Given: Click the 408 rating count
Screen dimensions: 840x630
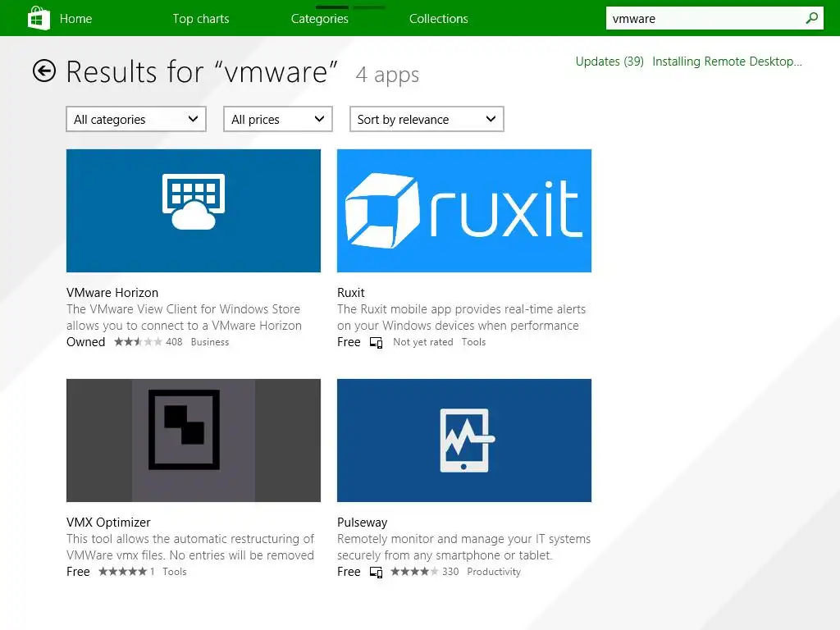Looking at the screenshot, I should coord(174,342).
